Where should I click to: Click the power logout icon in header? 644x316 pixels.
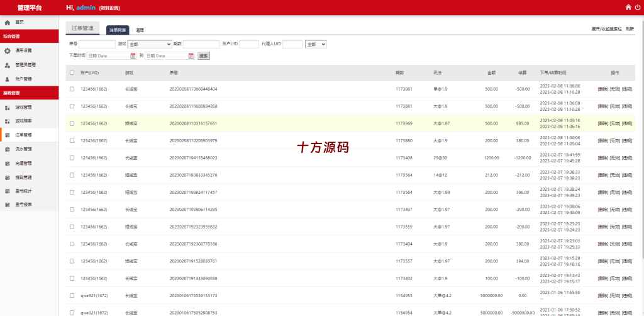[x=638, y=7]
